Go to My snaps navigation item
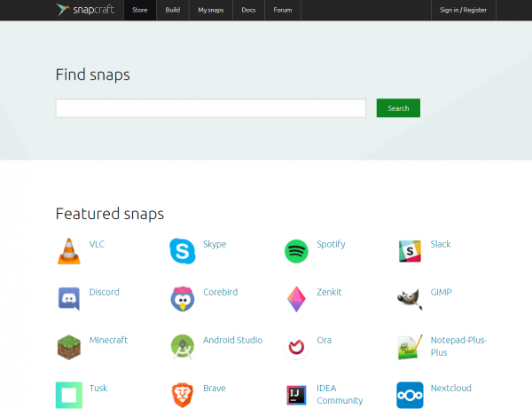 [x=210, y=10]
